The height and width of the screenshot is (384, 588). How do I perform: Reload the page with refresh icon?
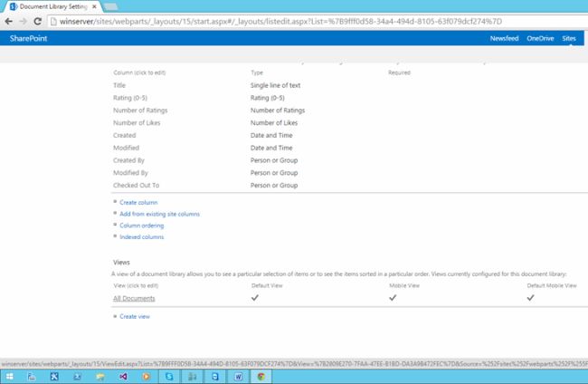[37, 22]
